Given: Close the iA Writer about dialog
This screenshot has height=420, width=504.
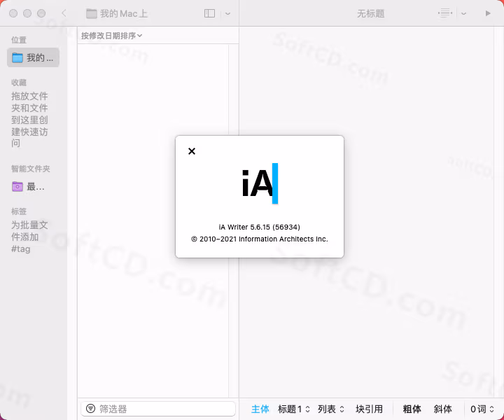Looking at the screenshot, I should pos(192,151).
